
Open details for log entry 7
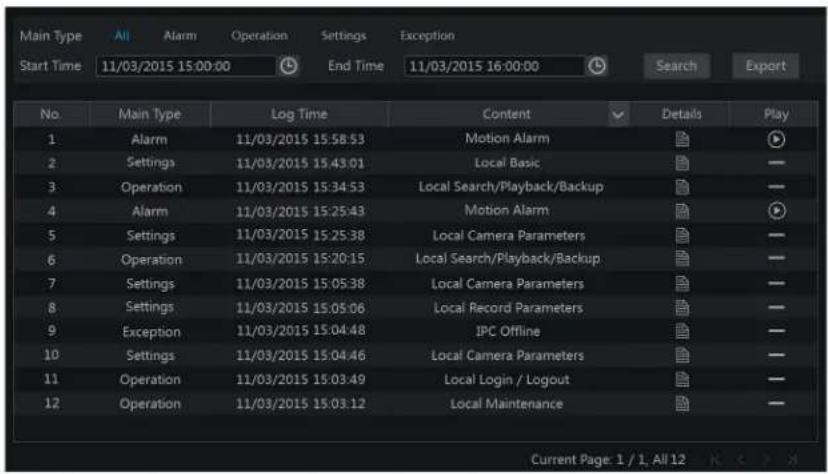pyautogui.click(x=682, y=283)
